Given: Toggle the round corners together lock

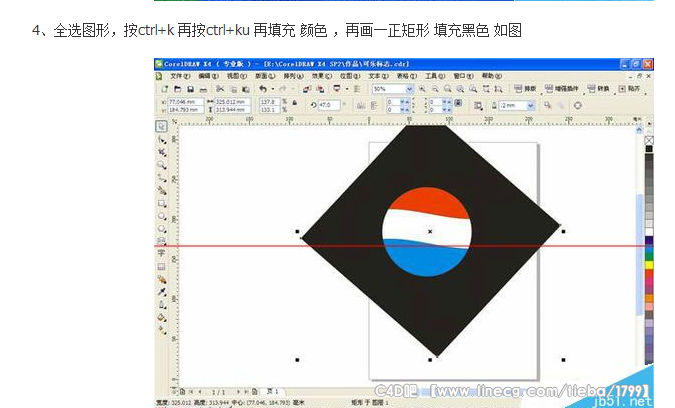Looking at the screenshot, I should coord(459,103).
